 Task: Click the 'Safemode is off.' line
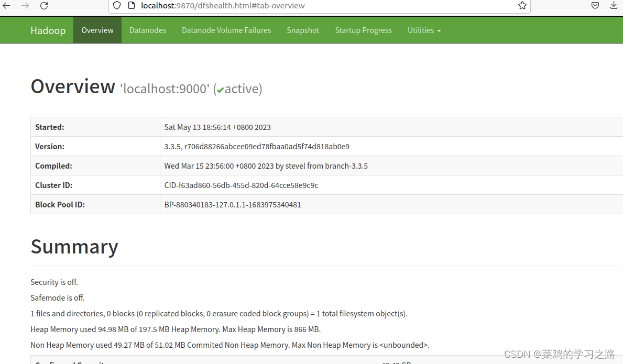click(58, 297)
